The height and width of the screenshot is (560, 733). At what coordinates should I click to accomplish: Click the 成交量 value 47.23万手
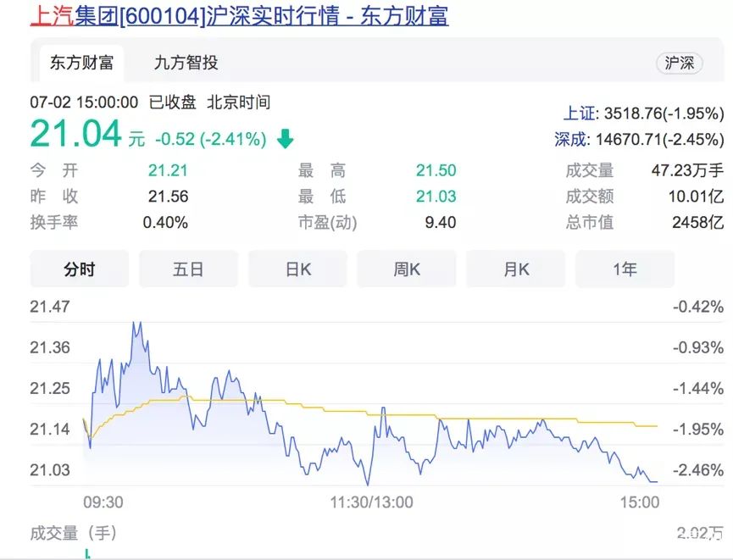pyautogui.click(x=687, y=170)
